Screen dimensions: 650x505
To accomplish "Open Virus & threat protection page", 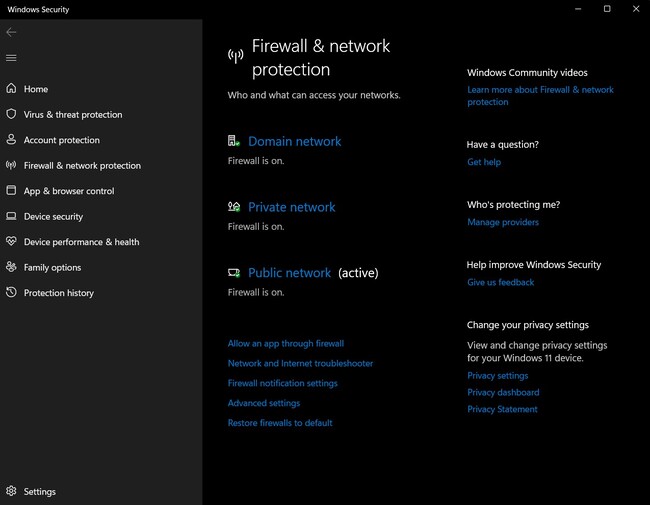I will point(73,114).
